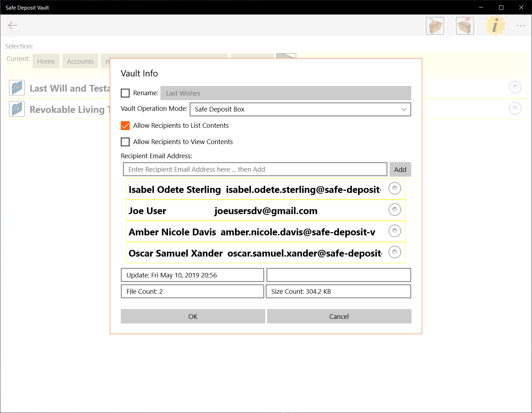Click the Recipient Email Address input field
Image resolution: width=532 pixels, height=413 pixels.
pos(255,169)
